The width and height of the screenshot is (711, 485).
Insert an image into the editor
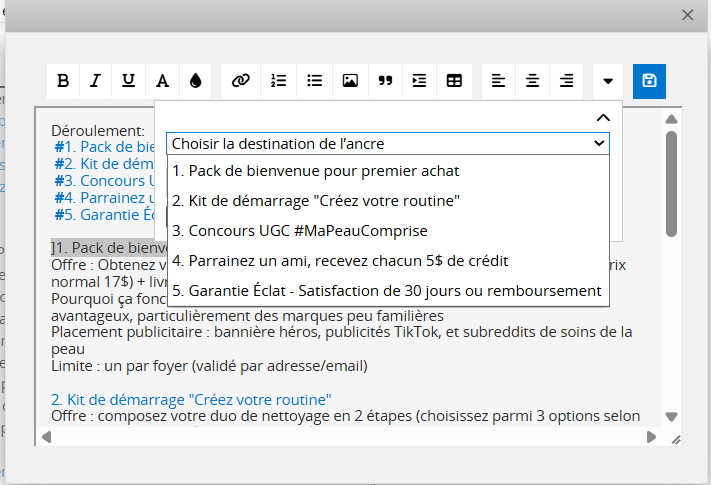tap(350, 81)
